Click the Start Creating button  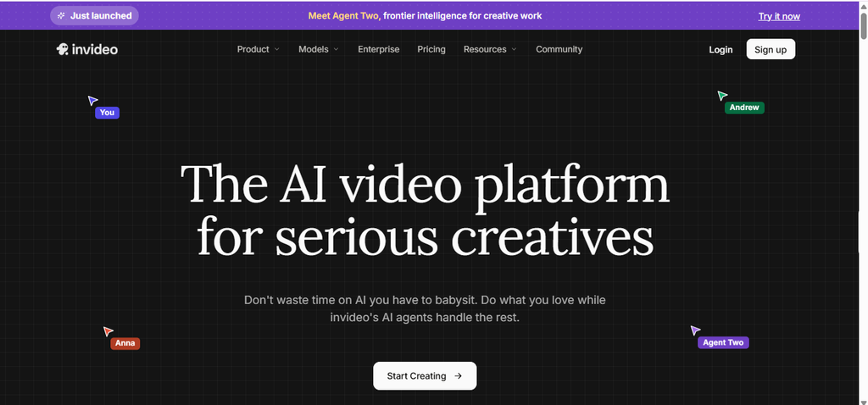[x=425, y=375]
